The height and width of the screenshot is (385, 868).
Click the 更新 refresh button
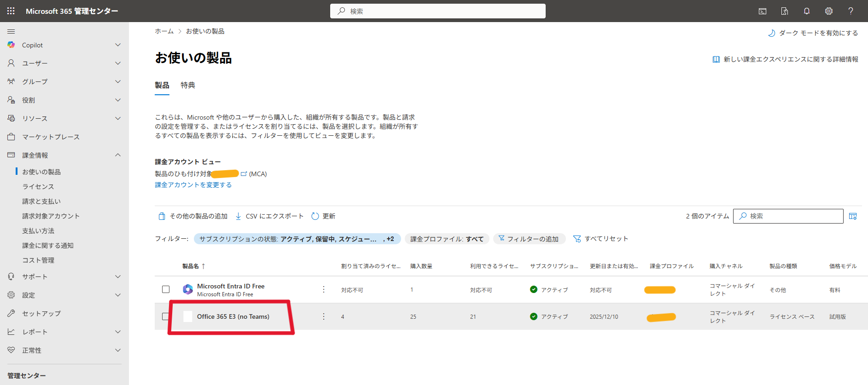pyautogui.click(x=323, y=216)
